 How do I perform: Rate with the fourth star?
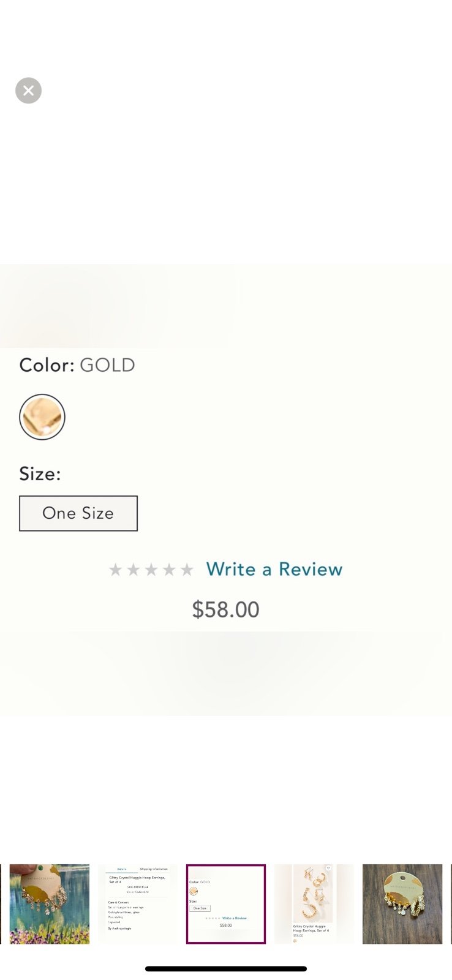coord(169,570)
